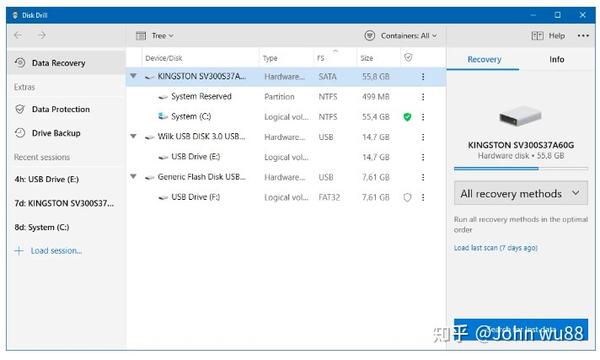The height and width of the screenshot is (360, 600).
Task: Open options menu for Generic Flash Disk row
Action: point(423,177)
